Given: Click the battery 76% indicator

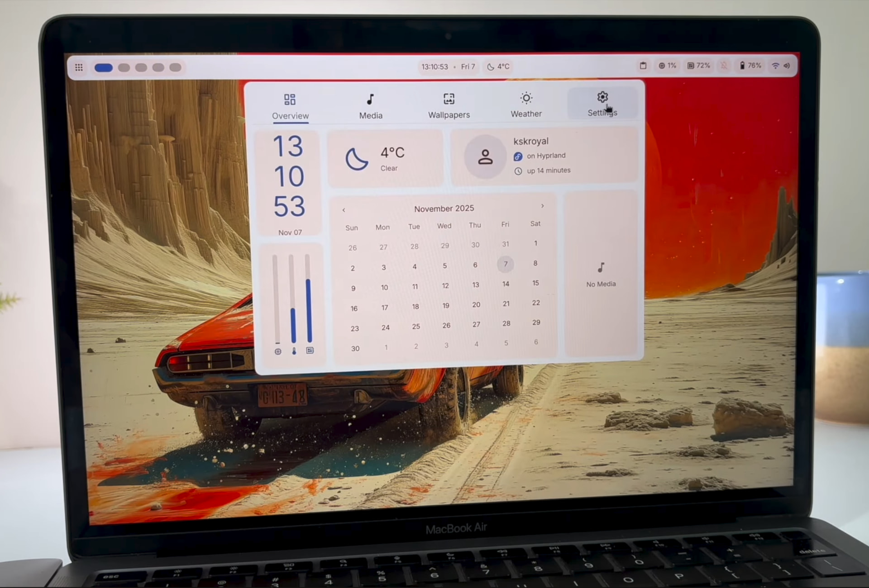Looking at the screenshot, I should 750,66.
